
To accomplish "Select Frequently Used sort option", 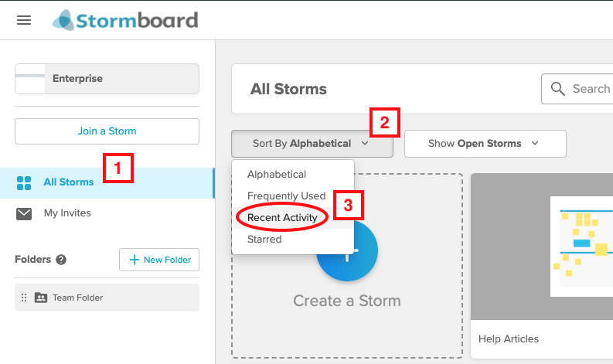I will tap(287, 196).
